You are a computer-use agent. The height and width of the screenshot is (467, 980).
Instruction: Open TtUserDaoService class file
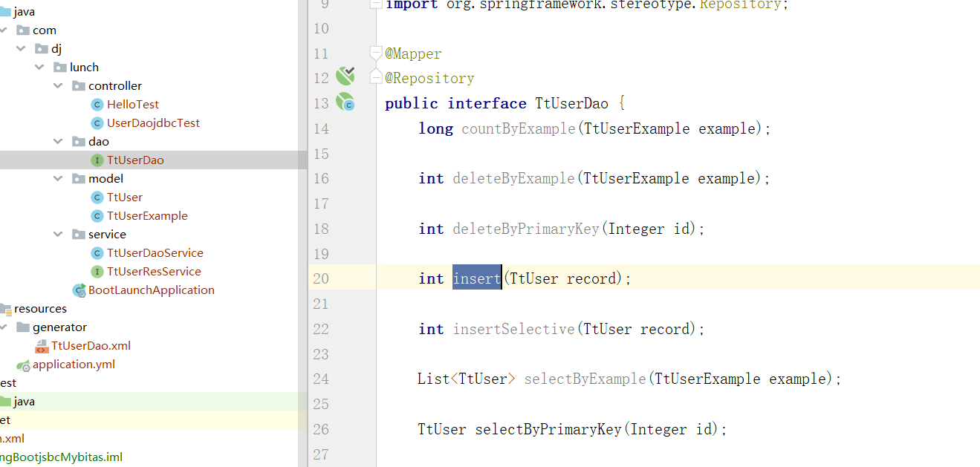tap(155, 253)
